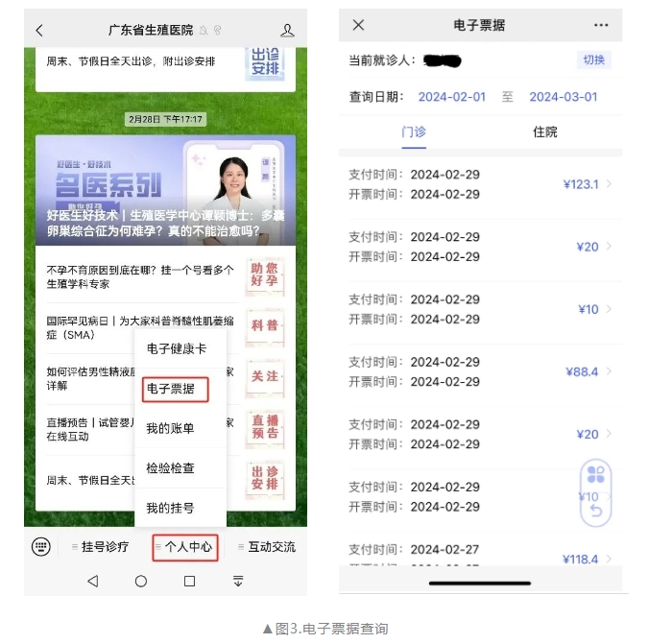Change end date 2024-03-01

coord(564,97)
